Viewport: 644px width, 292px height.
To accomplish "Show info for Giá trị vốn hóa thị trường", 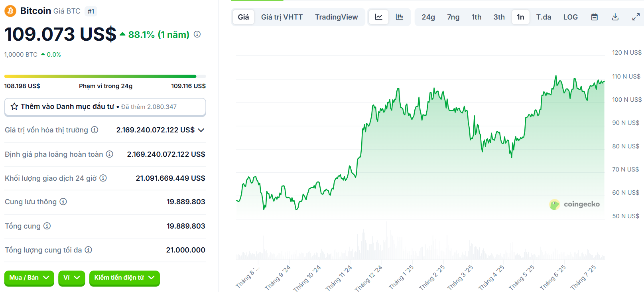I will point(95,130).
